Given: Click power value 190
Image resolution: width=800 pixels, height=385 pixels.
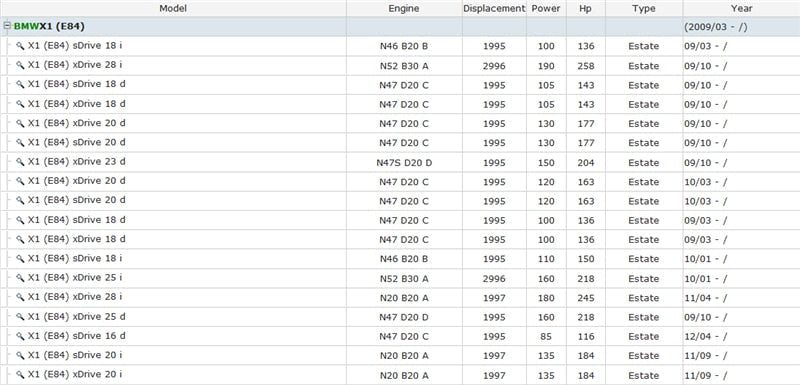Looking at the screenshot, I should [546, 66].
